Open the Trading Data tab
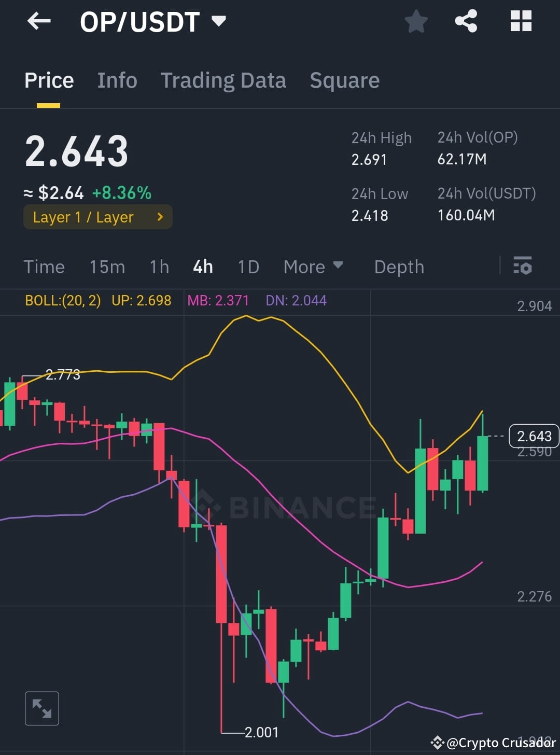This screenshot has width=560, height=755. coord(223,80)
